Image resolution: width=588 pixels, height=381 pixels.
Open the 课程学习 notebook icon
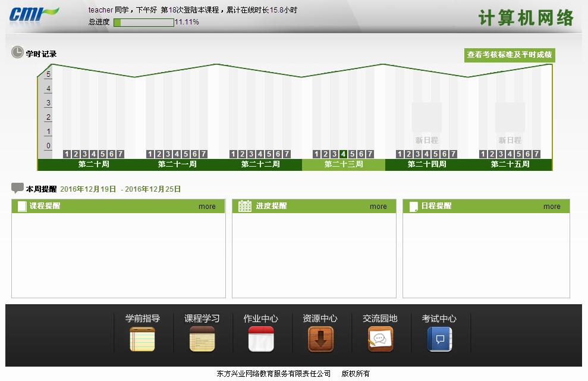(202, 339)
